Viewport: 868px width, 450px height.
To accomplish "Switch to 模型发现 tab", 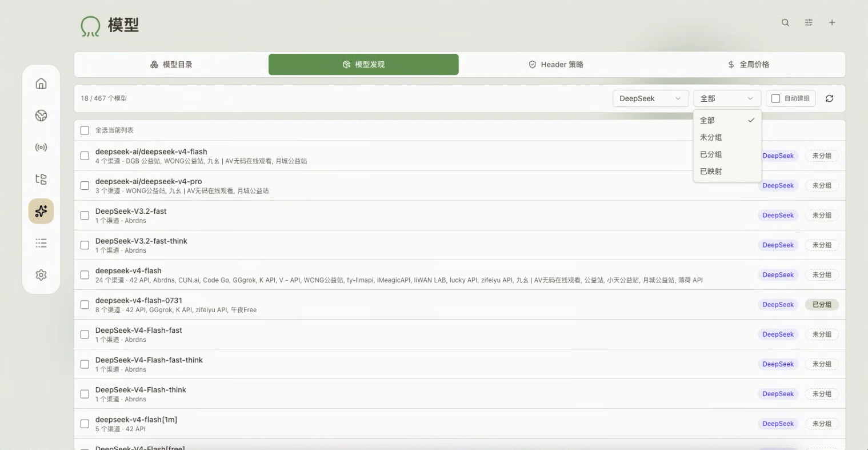I will (363, 65).
